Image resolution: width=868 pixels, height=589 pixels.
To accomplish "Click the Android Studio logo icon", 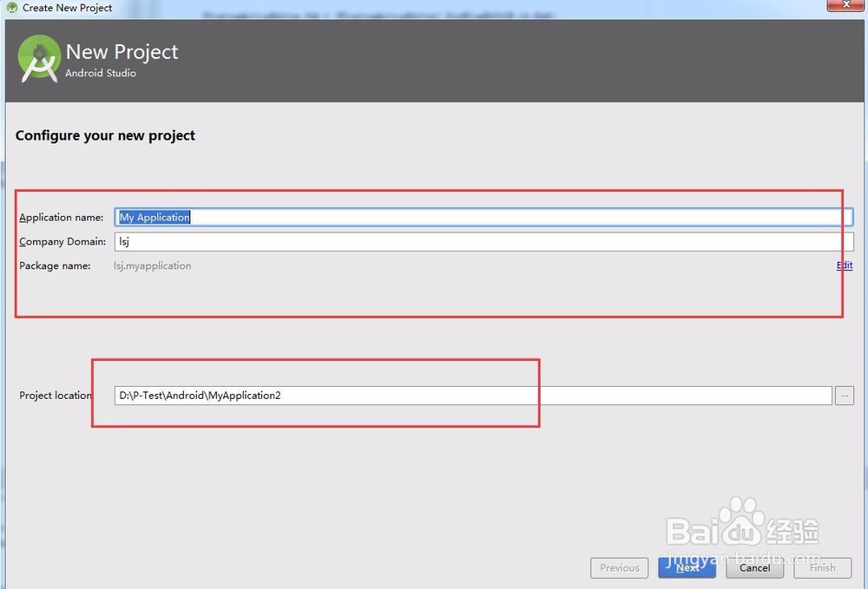I will 39,59.
